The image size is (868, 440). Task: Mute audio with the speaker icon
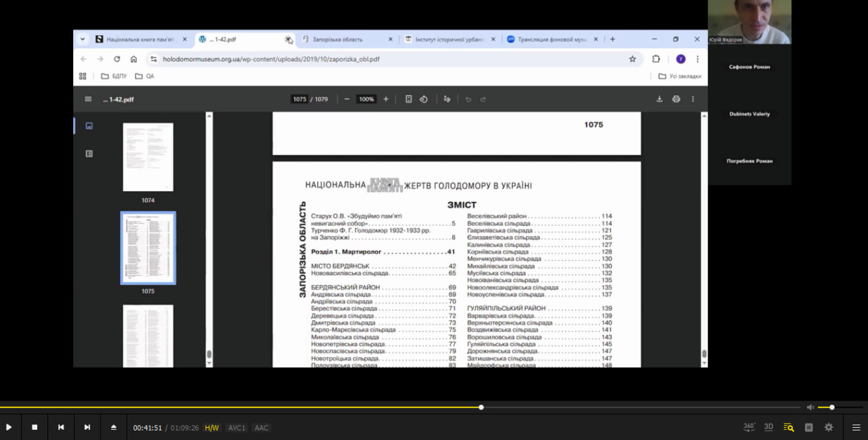[x=810, y=407]
